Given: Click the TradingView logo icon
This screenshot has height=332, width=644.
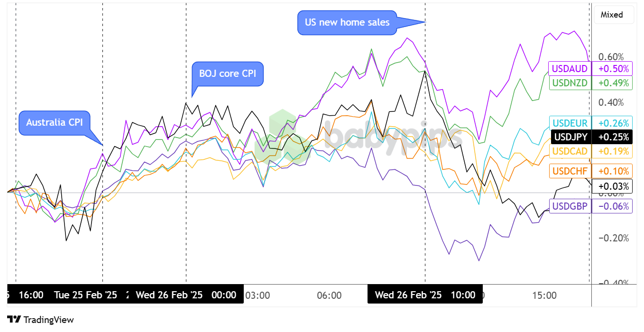Looking at the screenshot, I should pos(14,320).
